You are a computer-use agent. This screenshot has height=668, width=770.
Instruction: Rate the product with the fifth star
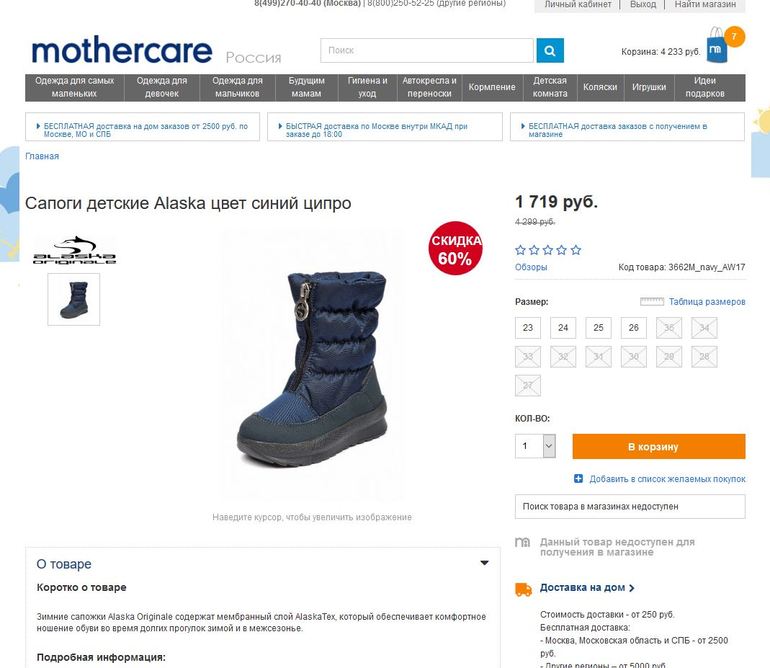click(576, 250)
